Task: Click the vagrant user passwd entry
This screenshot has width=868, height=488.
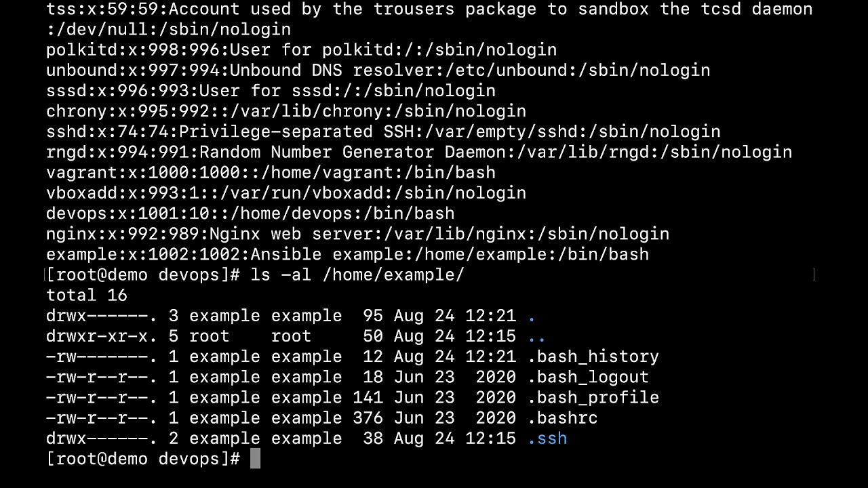Action: [x=271, y=172]
